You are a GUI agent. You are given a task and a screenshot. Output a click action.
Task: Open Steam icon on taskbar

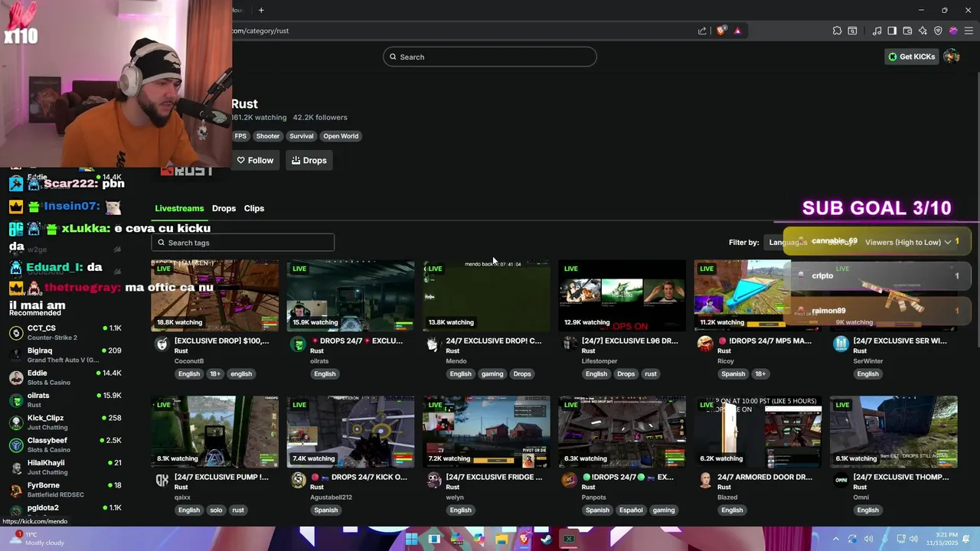(x=546, y=539)
